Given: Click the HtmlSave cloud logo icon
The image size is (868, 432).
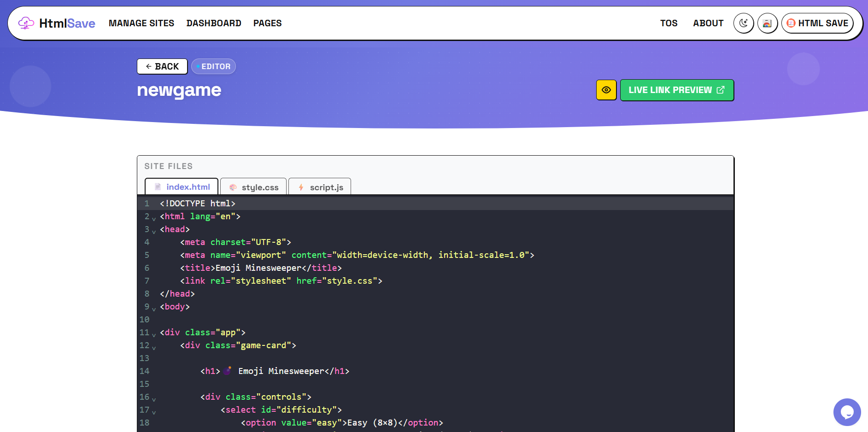Looking at the screenshot, I should tap(26, 23).
